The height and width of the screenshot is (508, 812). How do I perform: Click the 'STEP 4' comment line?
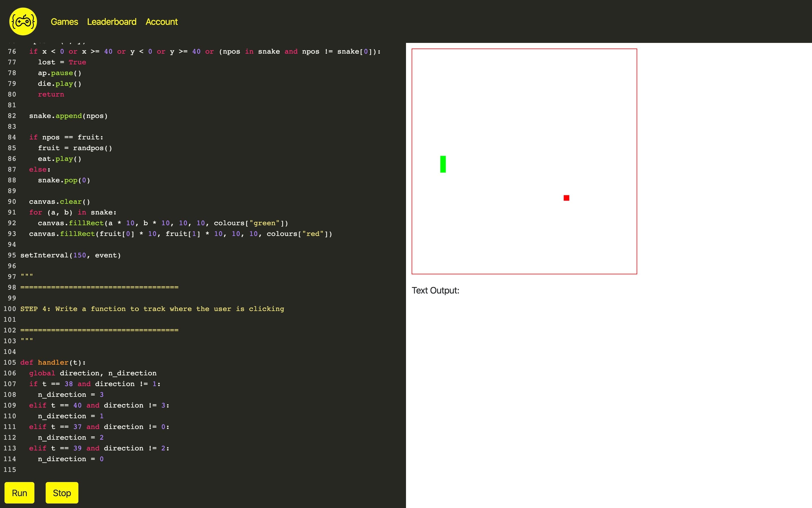152,309
